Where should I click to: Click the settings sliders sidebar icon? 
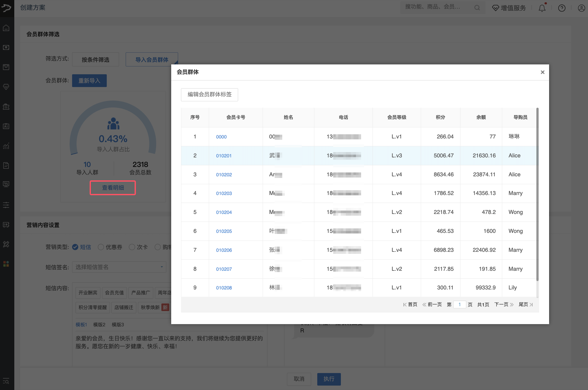click(x=6, y=205)
